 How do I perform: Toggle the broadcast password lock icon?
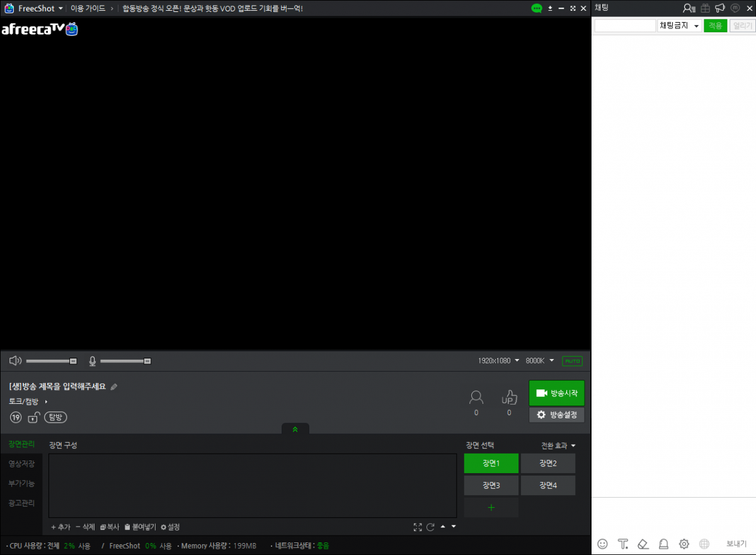click(34, 417)
